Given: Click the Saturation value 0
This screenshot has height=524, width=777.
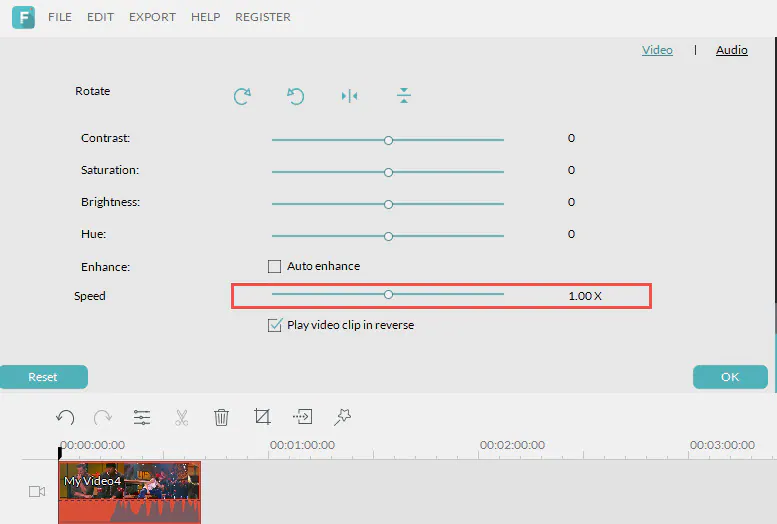Looking at the screenshot, I should (x=571, y=170).
